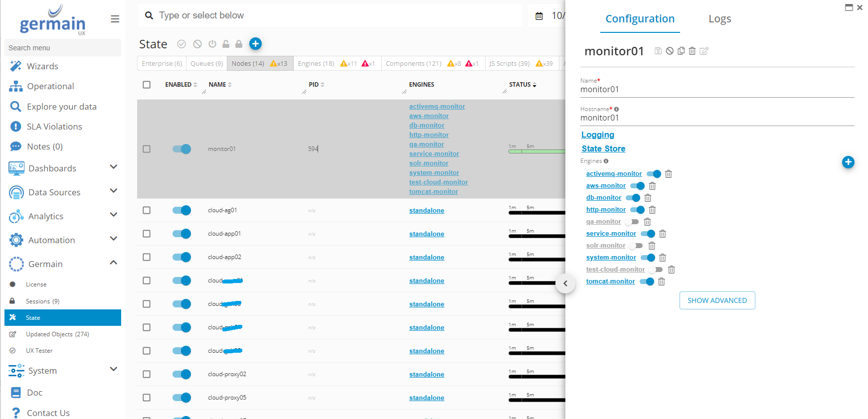Expand the Dashboards menu
The image size is (868, 419).
(113, 167)
